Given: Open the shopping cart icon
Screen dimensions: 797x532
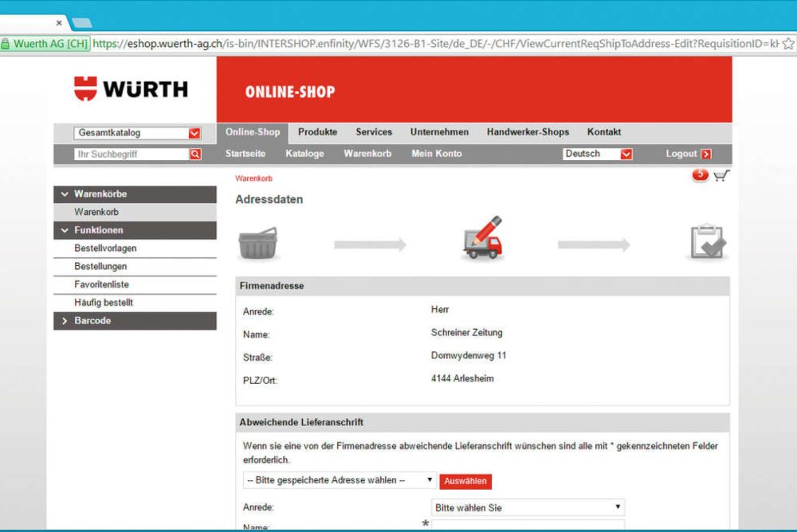Looking at the screenshot, I should tap(721, 176).
